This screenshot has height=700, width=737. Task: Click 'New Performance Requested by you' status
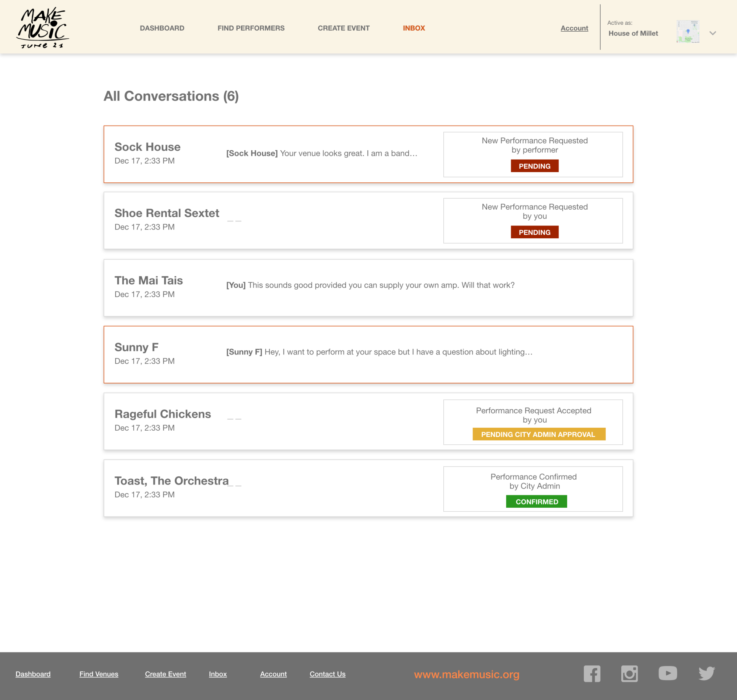[534, 211]
